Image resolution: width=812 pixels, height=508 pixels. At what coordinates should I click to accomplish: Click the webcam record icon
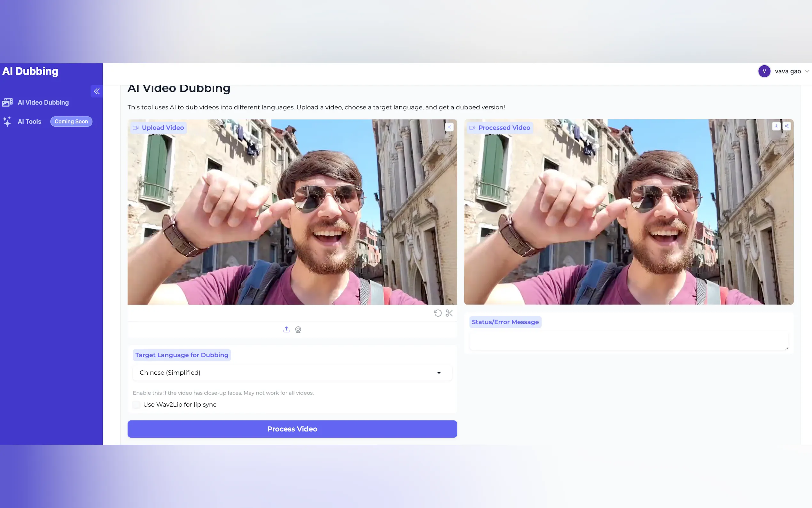click(x=298, y=329)
